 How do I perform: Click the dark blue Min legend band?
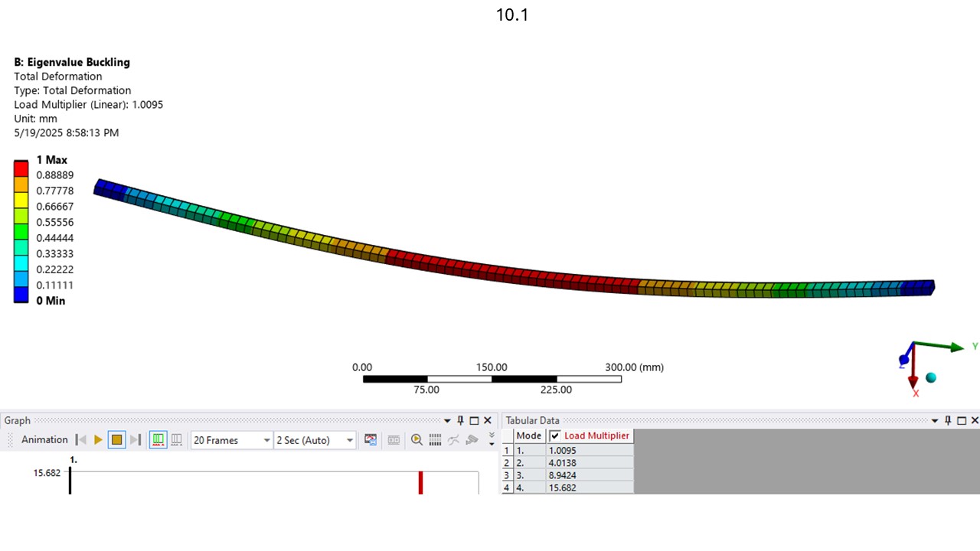click(21, 295)
